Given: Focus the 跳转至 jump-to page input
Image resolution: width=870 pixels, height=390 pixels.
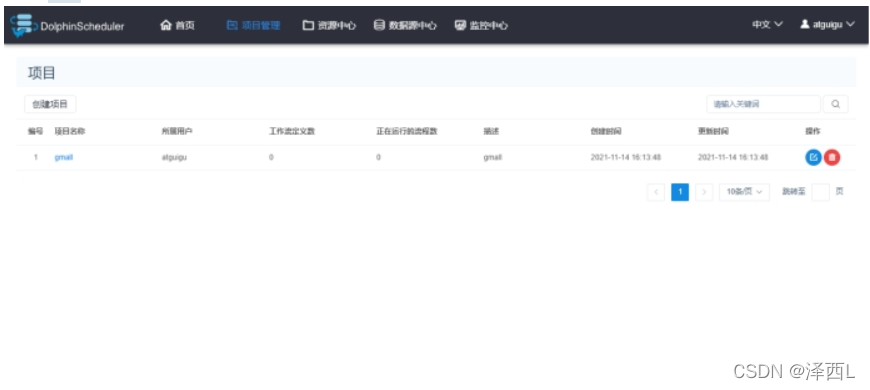Looking at the screenshot, I should tap(820, 192).
